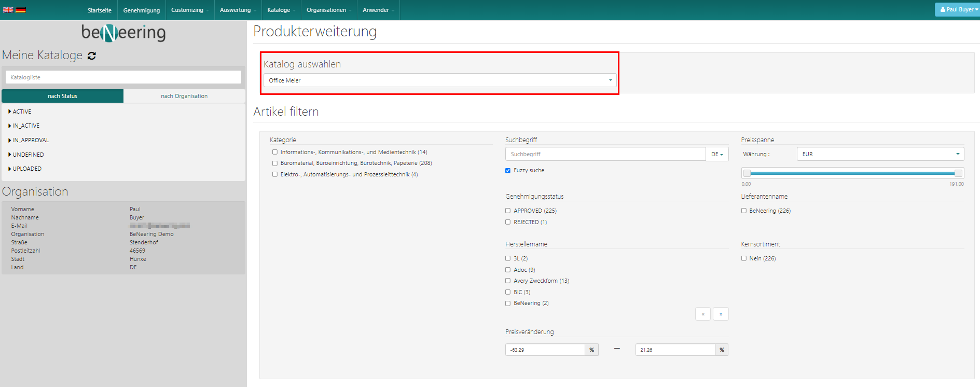Switch to the nach Organisation tab
This screenshot has width=980, height=387.
pyautogui.click(x=184, y=96)
